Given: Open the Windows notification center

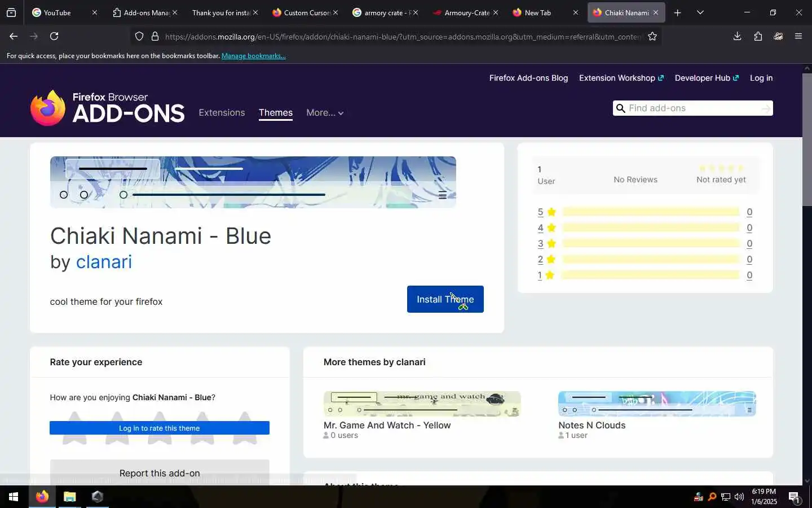Looking at the screenshot, I should (x=795, y=497).
